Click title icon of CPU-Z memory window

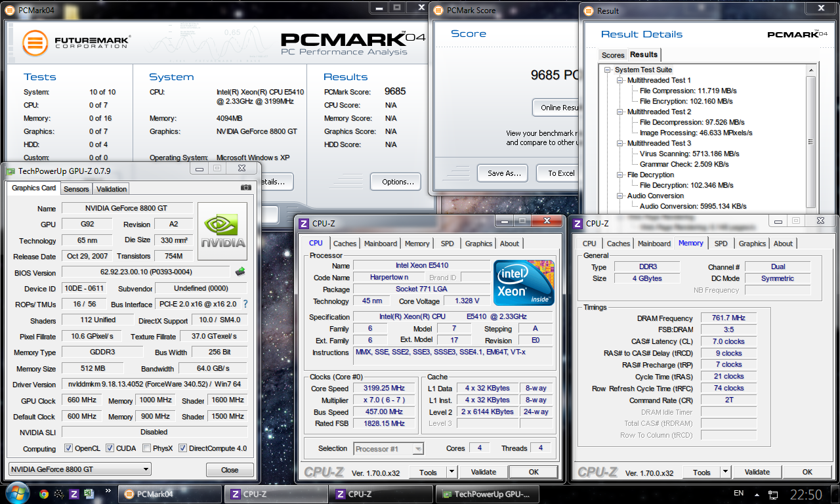[578, 223]
